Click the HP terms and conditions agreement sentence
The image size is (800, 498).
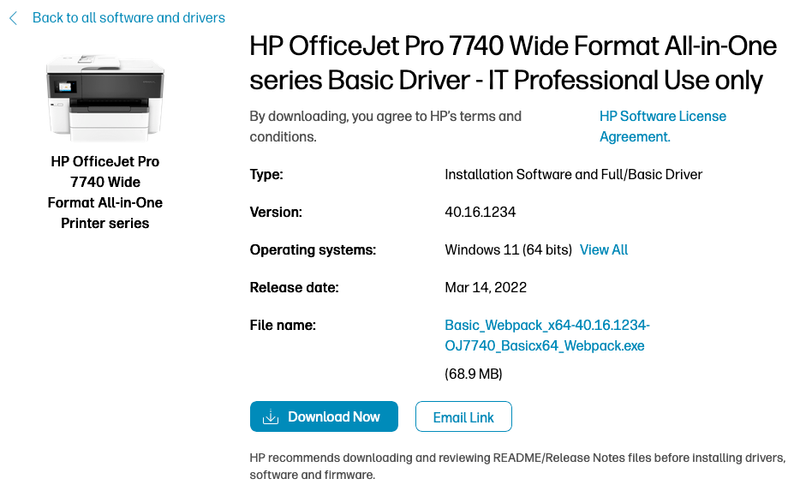[385, 126]
